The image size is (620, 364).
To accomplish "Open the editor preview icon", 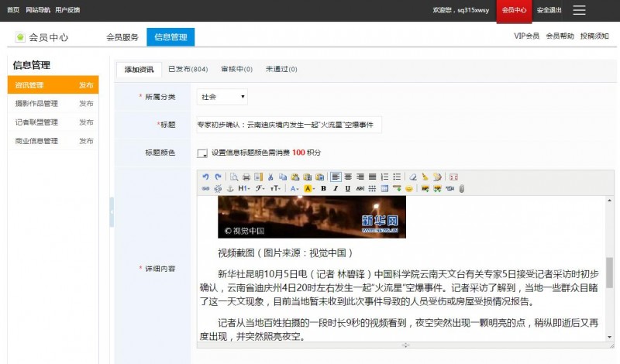I will point(234,177).
